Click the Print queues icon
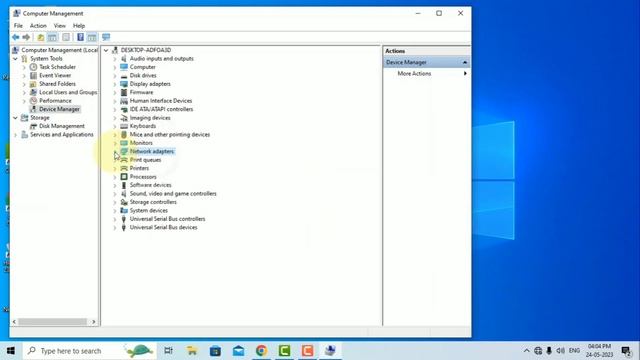Image resolution: width=640 pixels, height=360 pixels. (124, 160)
